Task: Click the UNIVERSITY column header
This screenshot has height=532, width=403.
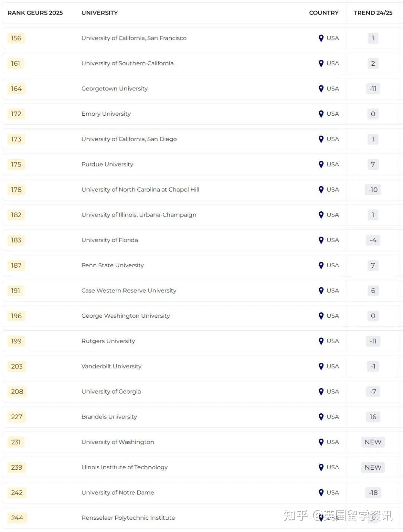Action: click(x=100, y=13)
